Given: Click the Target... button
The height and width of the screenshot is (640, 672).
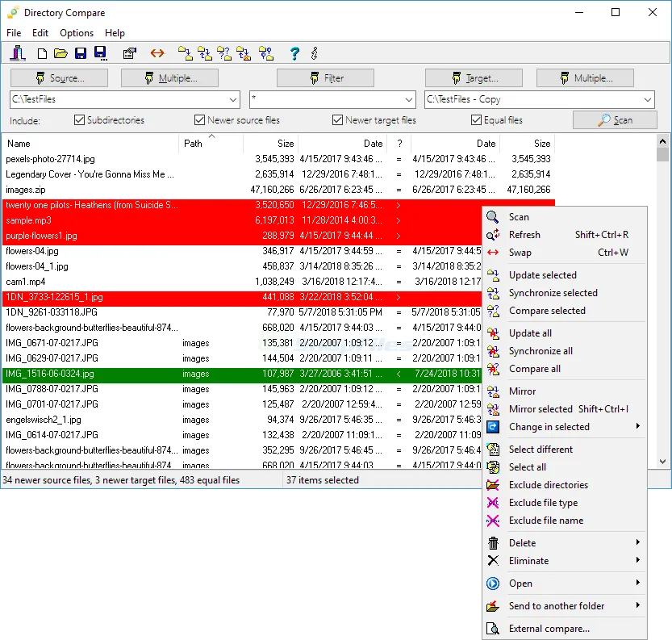Looking at the screenshot, I should (474, 78).
